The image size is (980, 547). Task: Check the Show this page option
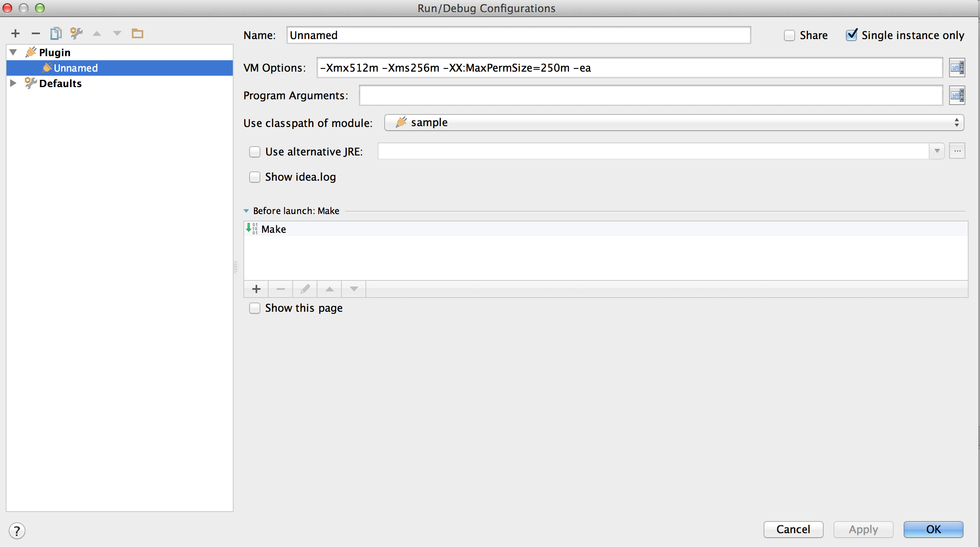pos(255,308)
